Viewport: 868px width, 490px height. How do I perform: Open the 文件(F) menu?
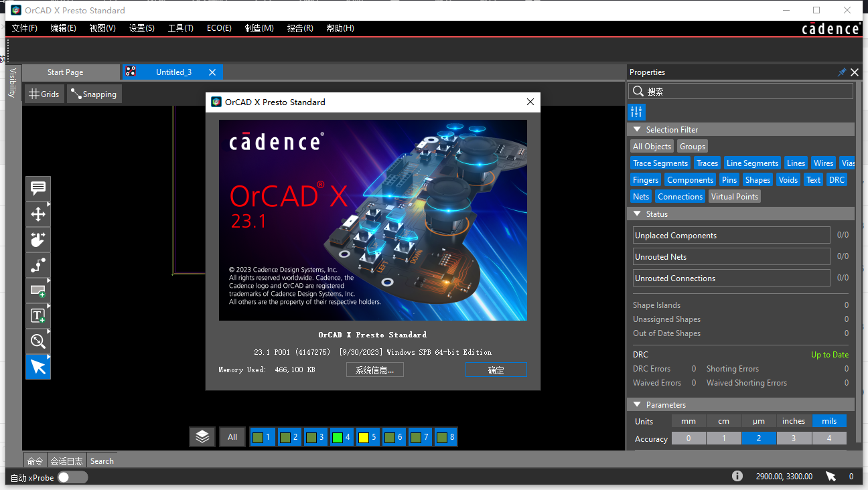click(x=25, y=28)
